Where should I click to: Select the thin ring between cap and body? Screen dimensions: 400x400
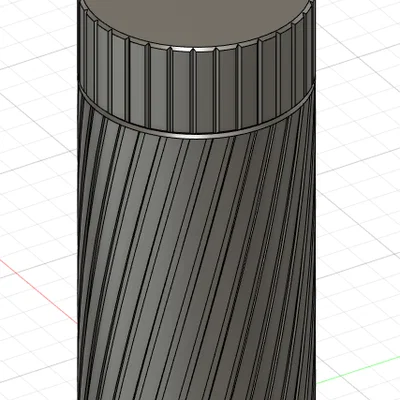pyautogui.click(x=197, y=136)
